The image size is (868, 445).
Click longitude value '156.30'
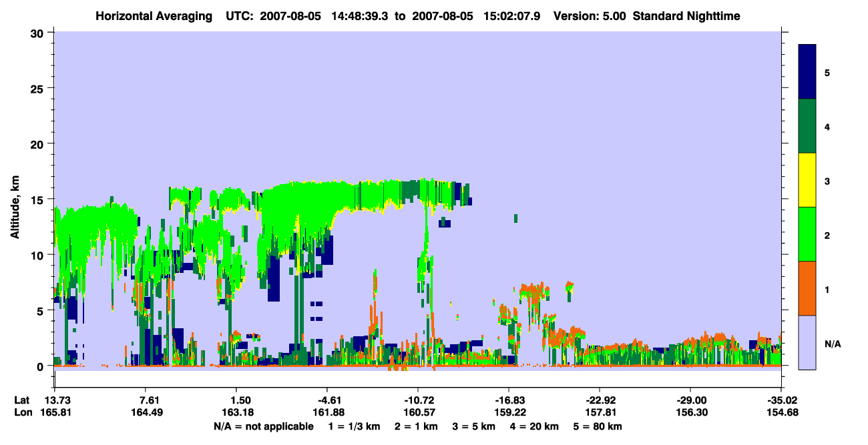click(692, 412)
